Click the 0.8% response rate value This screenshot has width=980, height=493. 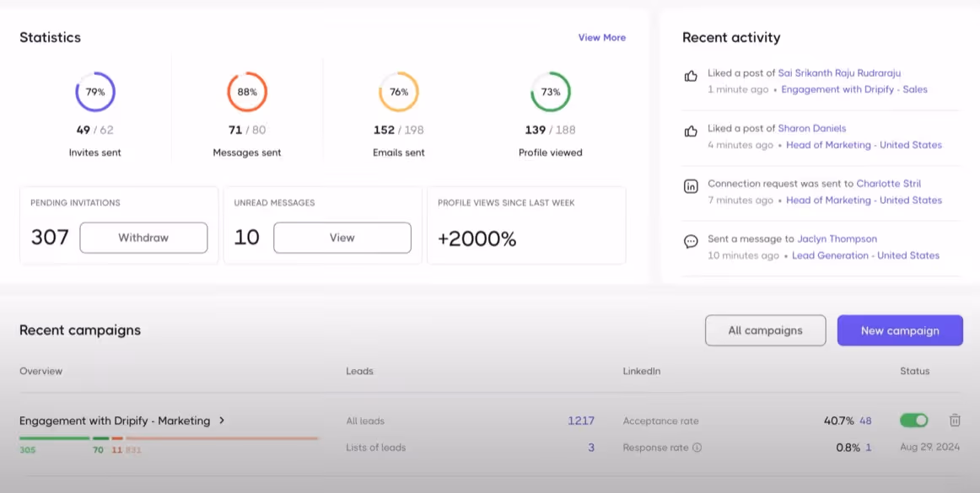tap(848, 447)
